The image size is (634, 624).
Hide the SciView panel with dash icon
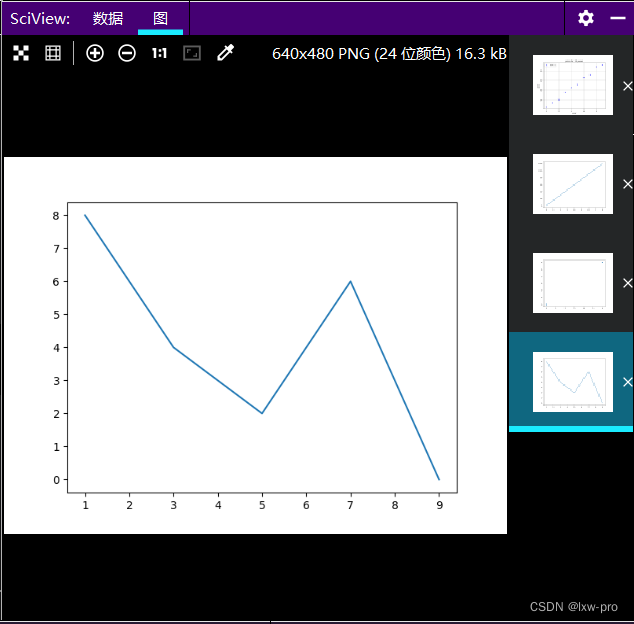click(618, 18)
